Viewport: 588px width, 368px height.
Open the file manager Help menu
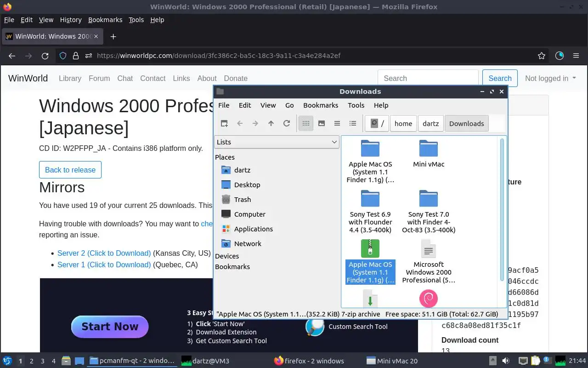(381, 105)
